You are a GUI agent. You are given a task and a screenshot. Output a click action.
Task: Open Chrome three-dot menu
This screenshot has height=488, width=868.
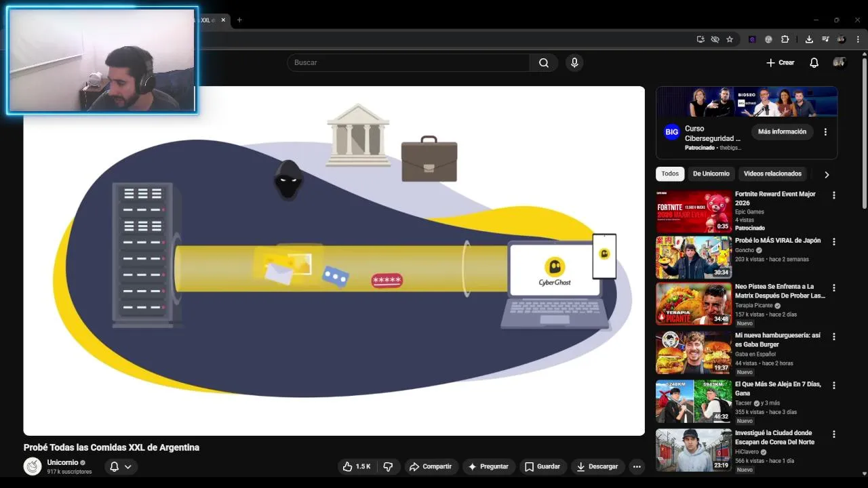pyautogui.click(x=858, y=39)
